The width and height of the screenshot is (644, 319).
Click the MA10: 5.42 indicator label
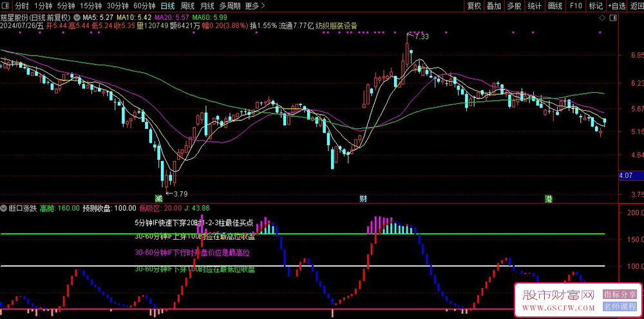click(x=135, y=17)
